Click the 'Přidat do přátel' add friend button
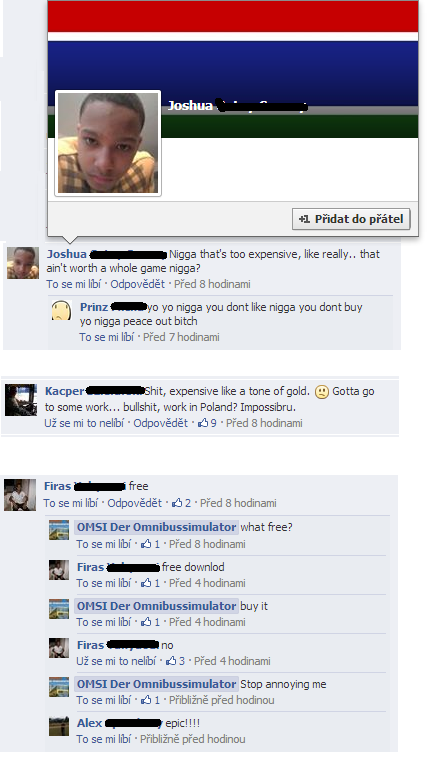 click(x=351, y=219)
